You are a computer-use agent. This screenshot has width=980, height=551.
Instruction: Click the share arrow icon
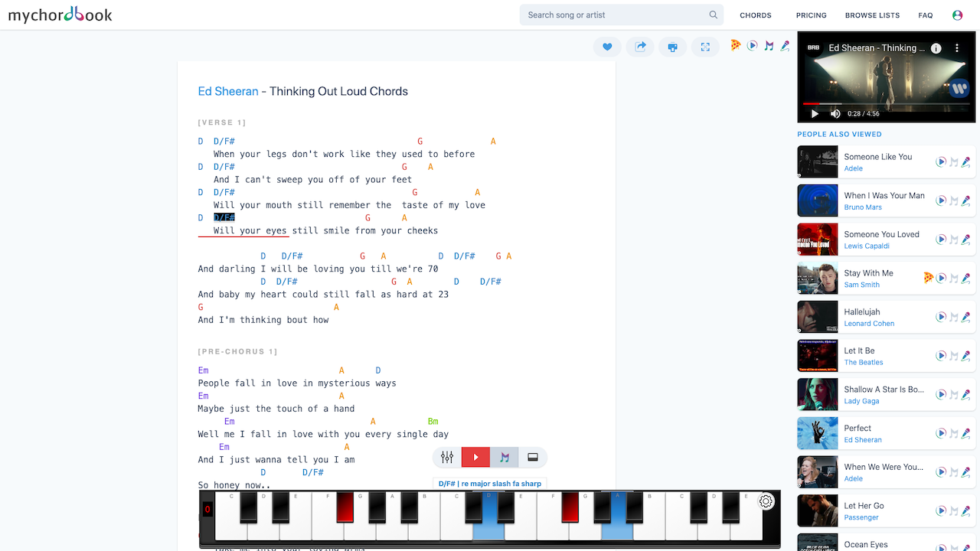[640, 47]
